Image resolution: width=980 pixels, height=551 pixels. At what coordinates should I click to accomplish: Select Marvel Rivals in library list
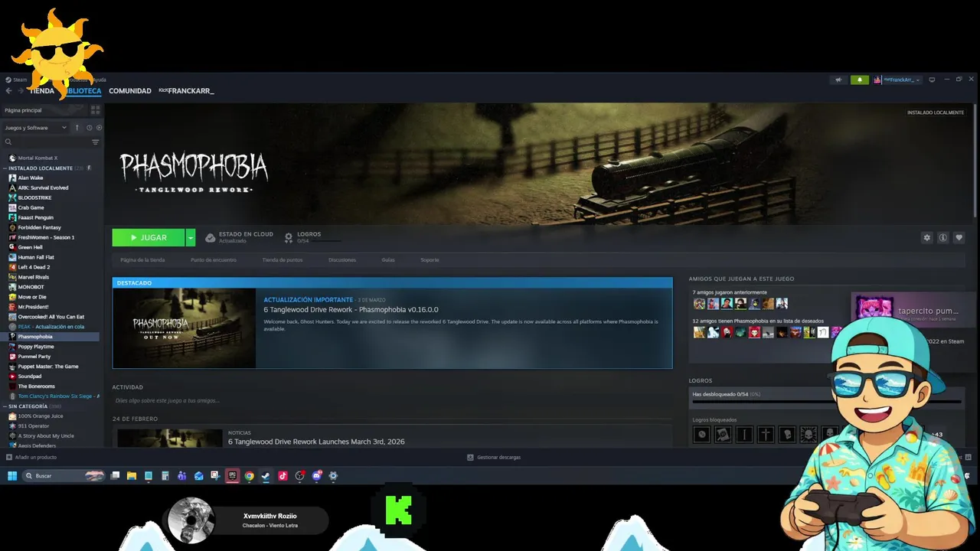pyautogui.click(x=34, y=277)
